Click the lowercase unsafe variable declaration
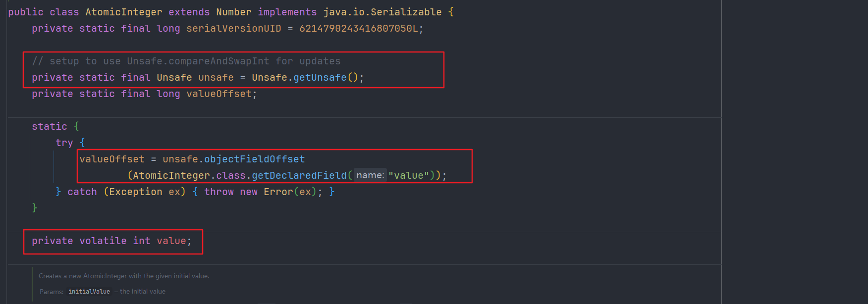 (x=216, y=77)
